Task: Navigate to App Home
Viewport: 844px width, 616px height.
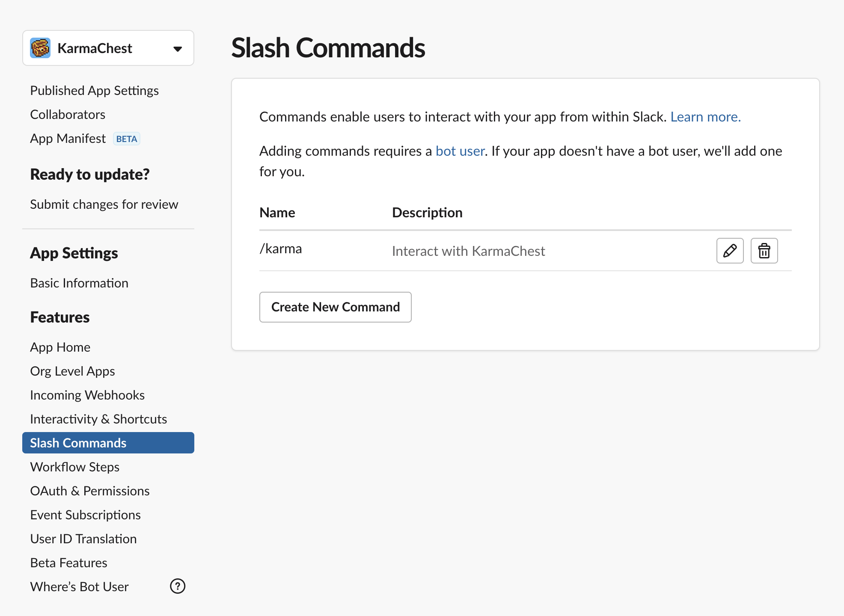Action: pos(60,347)
